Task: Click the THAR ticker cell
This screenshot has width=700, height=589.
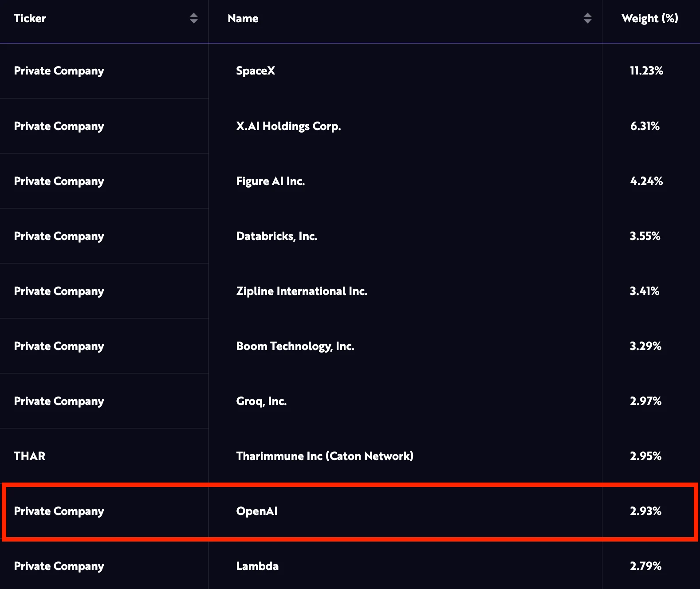Action: (30, 456)
